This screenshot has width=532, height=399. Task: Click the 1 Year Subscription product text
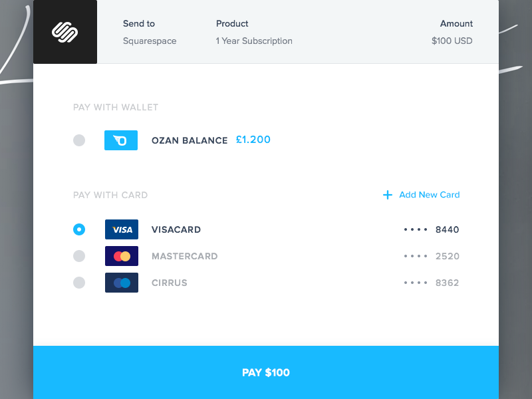tap(253, 41)
